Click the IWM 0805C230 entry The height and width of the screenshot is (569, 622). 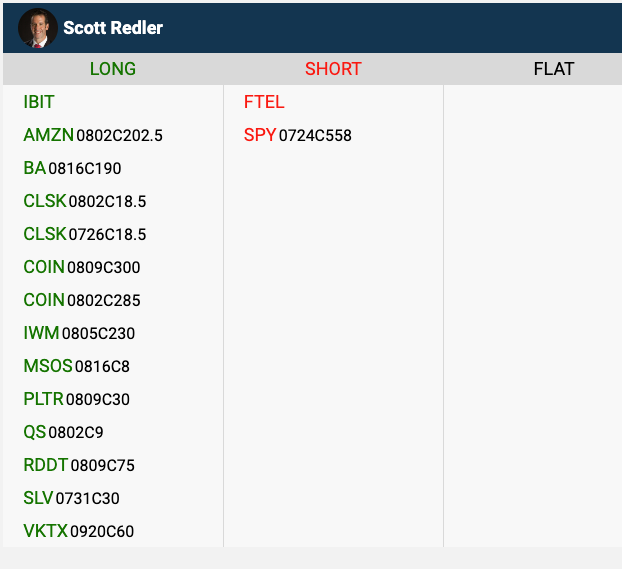tap(79, 333)
